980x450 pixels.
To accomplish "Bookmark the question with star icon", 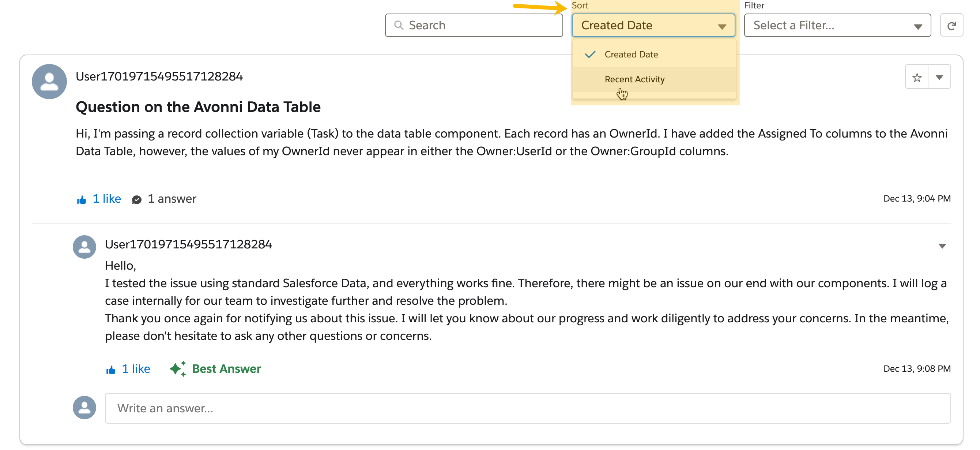I will click(x=916, y=77).
